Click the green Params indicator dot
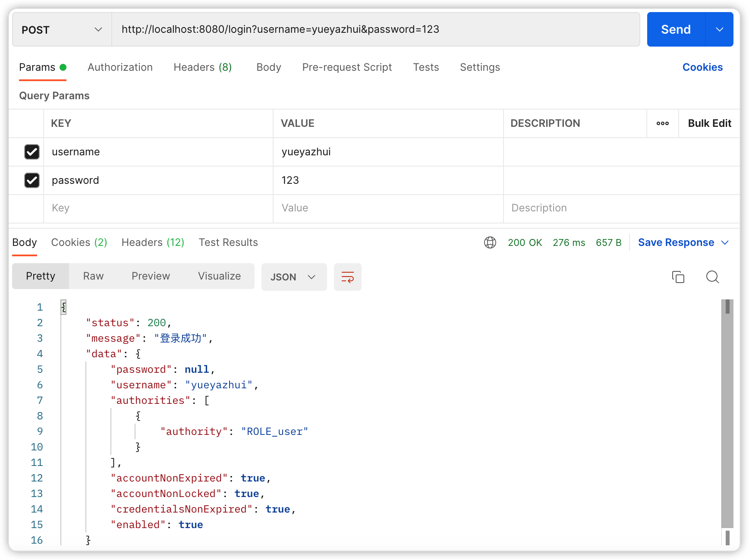Viewport: 749px width, 560px height. (x=63, y=67)
